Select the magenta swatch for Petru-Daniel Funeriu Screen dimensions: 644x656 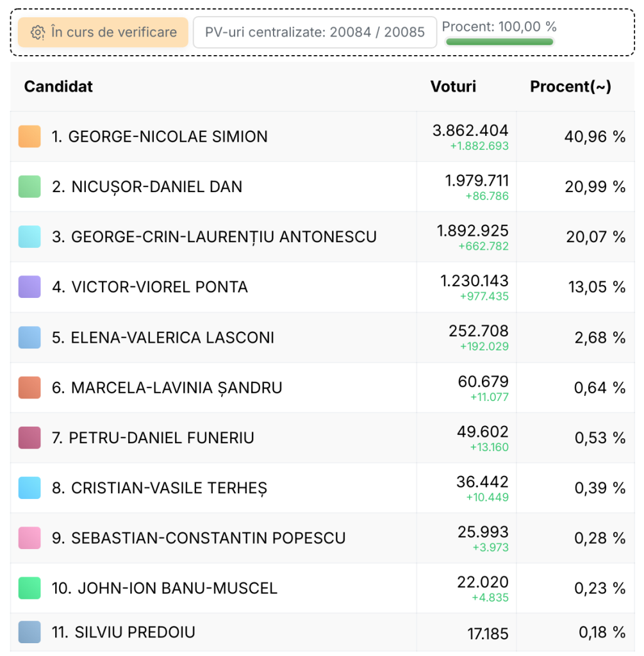click(29, 438)
